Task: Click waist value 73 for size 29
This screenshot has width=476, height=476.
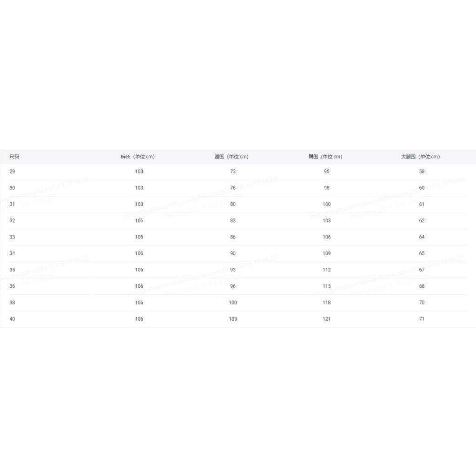Action: (233, 172)
